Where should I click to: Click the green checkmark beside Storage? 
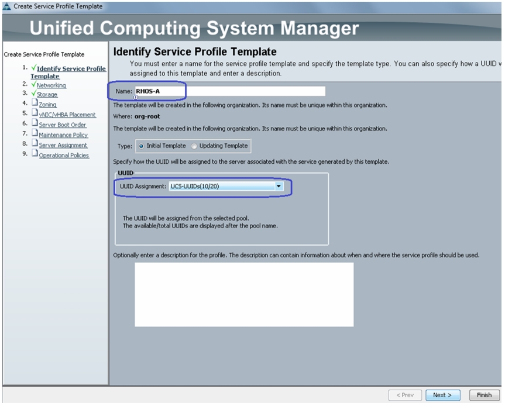click(x=33, y=94)
